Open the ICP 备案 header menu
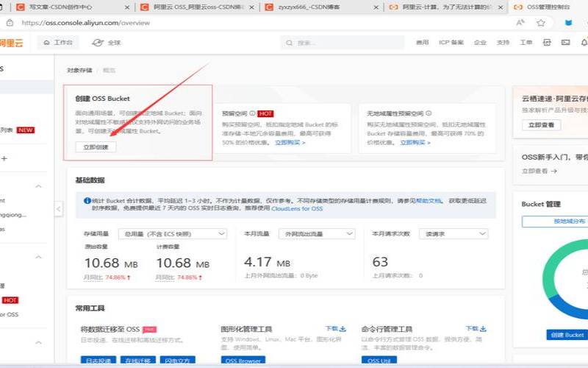Viewport: 588px width, 368px height. click(451, 43)
